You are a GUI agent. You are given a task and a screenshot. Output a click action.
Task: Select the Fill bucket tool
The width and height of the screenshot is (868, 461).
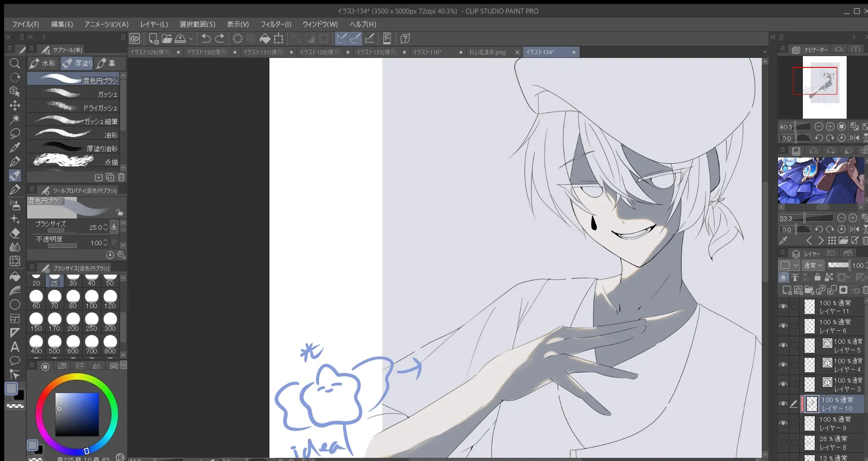point(14,276)
